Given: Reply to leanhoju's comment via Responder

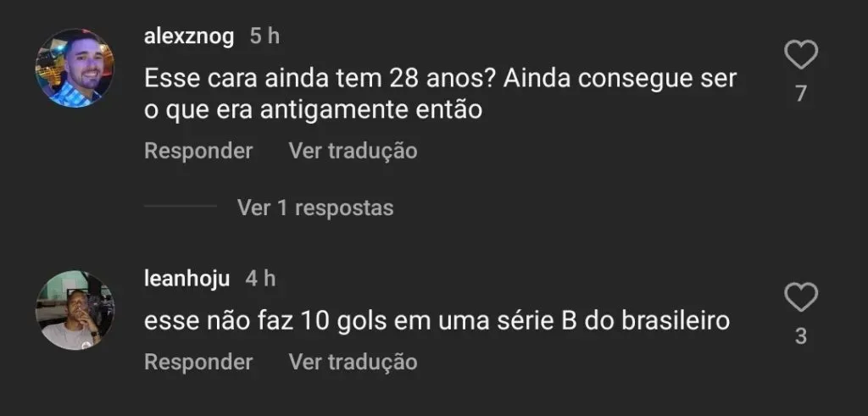Looking at the screenshot, I should tap(198, 362).
